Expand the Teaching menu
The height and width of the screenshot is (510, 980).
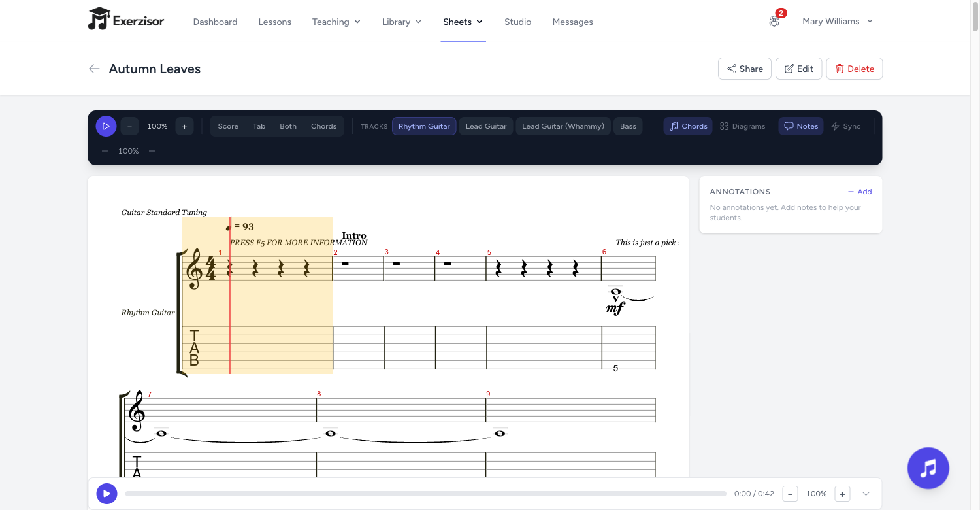(x=336, y=22)
